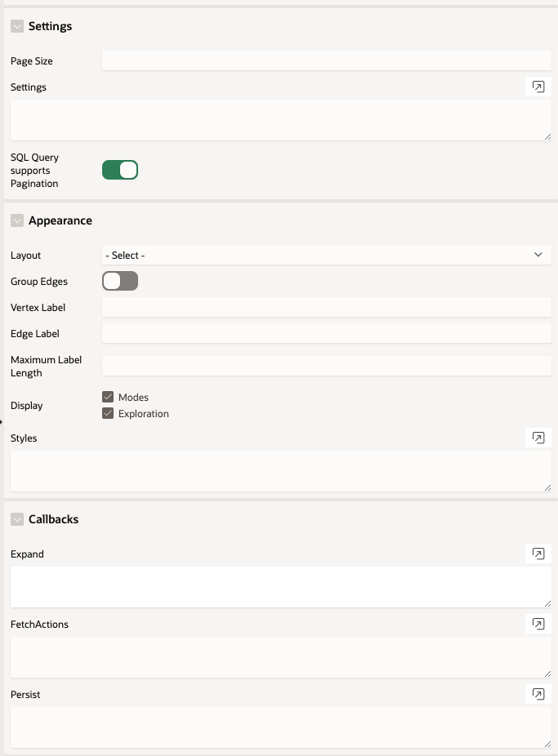Click the Group Edges label
The width and height of the screenshot is (558, 756).
point(39,282)
